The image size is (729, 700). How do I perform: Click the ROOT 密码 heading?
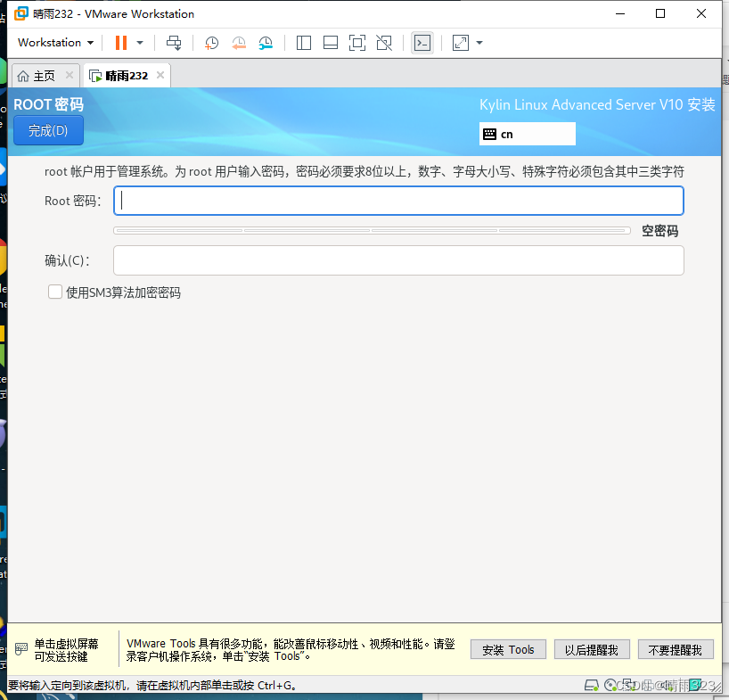(48, 104)
